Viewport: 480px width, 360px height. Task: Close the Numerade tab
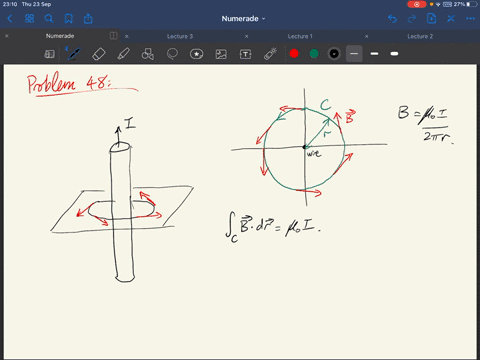(7, 36)
